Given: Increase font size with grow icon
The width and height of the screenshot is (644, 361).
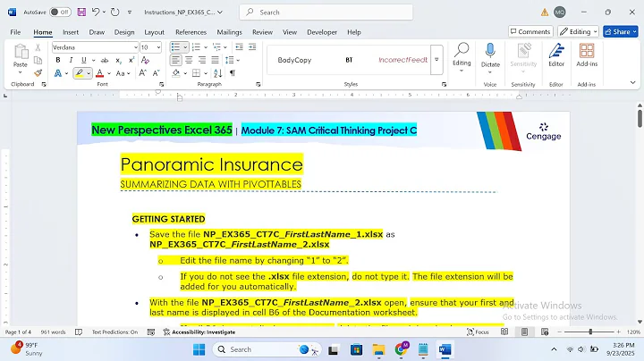Looking at the screenshot, I should click(142, 73).
